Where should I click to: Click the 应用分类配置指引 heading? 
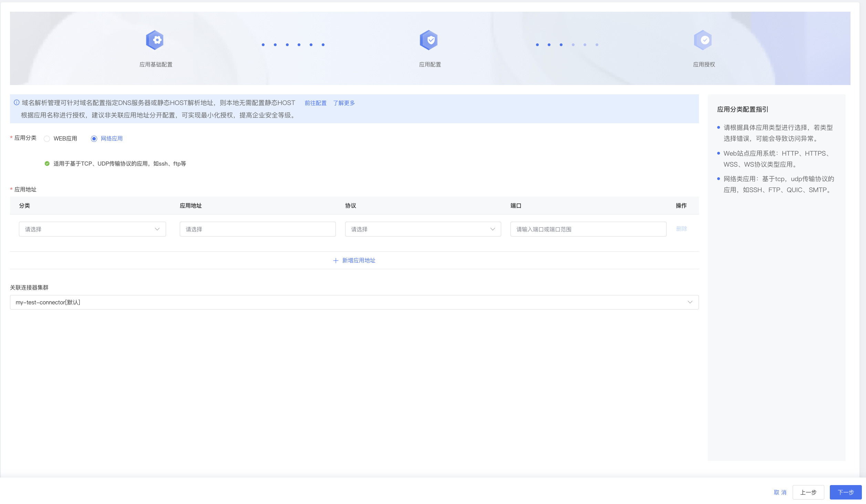pyautogui.click(x=743, y=109)
